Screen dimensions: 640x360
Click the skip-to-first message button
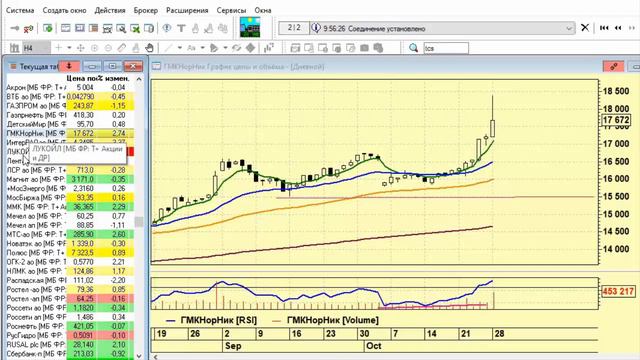tap(604, 28)
